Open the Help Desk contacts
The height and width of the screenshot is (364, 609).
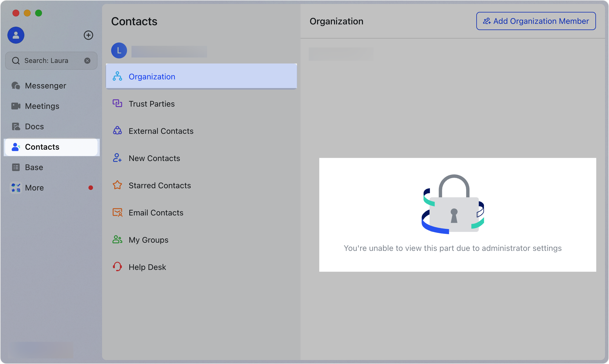[x=147, y=267]
